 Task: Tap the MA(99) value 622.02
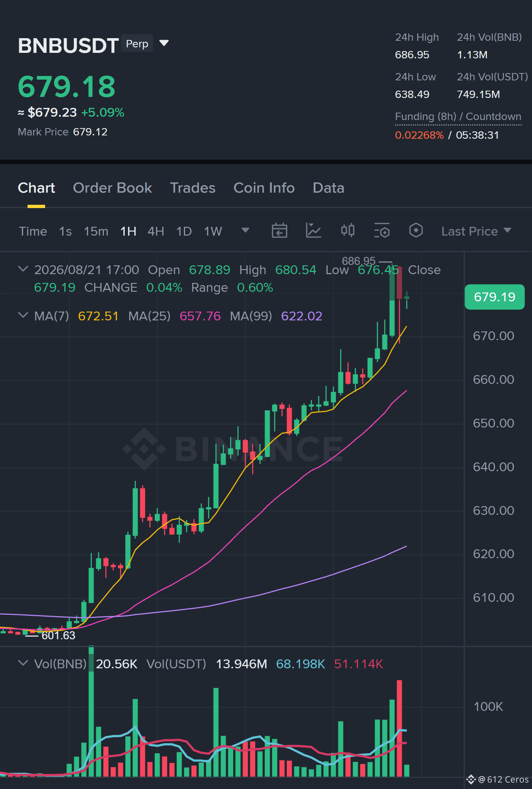pyautogui.click(x=302, y=316)
